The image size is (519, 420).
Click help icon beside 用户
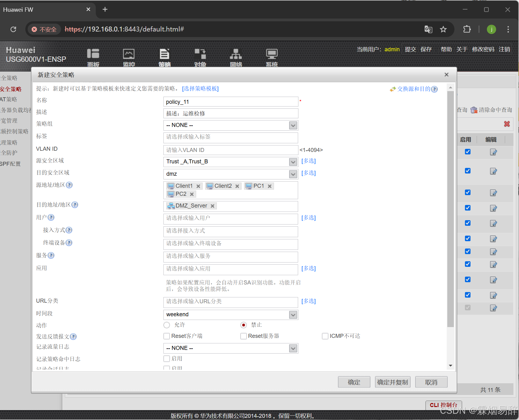tap(51, 217)
